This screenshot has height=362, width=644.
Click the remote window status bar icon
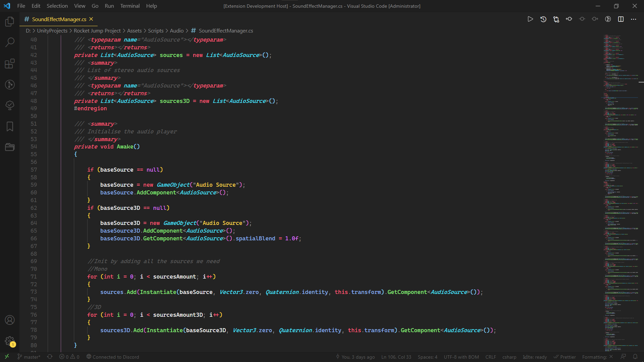coord(7,357)
